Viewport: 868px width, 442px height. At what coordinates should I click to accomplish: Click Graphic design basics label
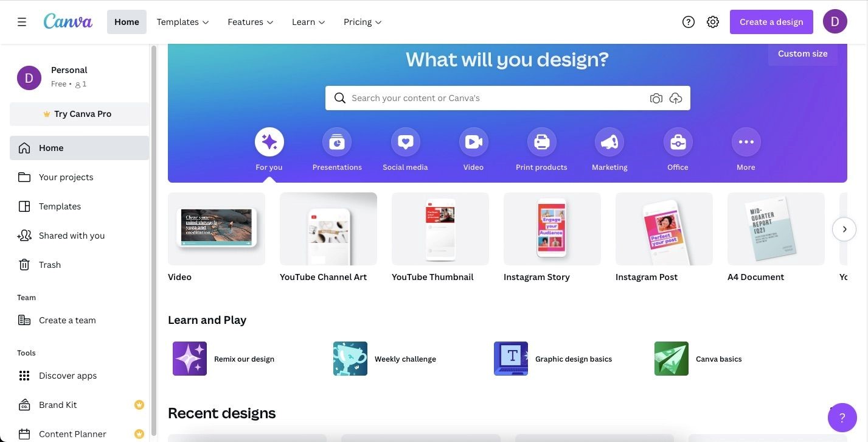click(574, 359)
